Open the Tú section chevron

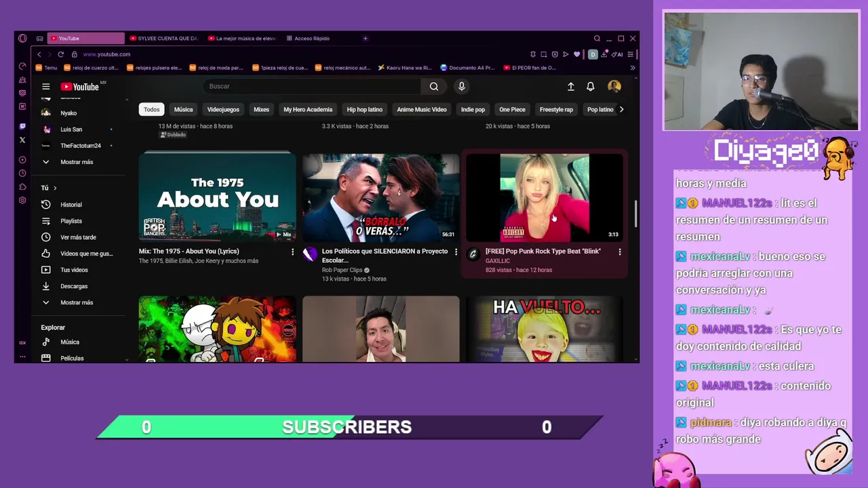pos(55,188)
